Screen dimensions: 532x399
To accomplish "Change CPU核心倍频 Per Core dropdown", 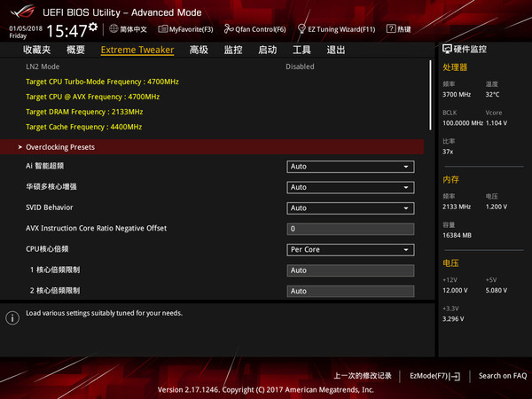I will click(350, 249).
